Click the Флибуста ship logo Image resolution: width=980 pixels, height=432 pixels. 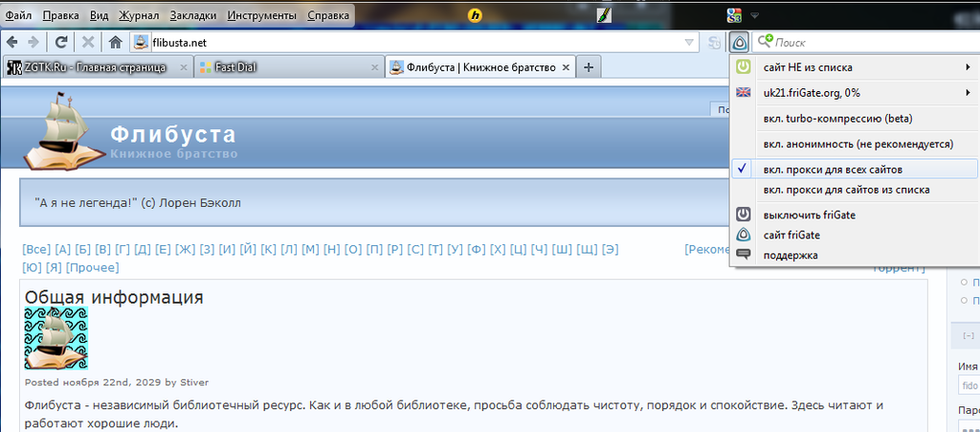point(64,129)
